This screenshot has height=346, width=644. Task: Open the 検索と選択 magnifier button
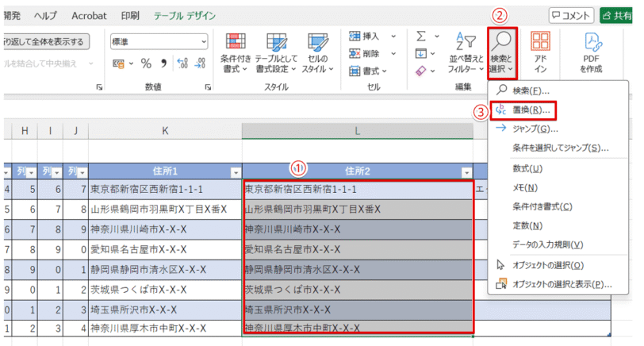pos(502,52)
